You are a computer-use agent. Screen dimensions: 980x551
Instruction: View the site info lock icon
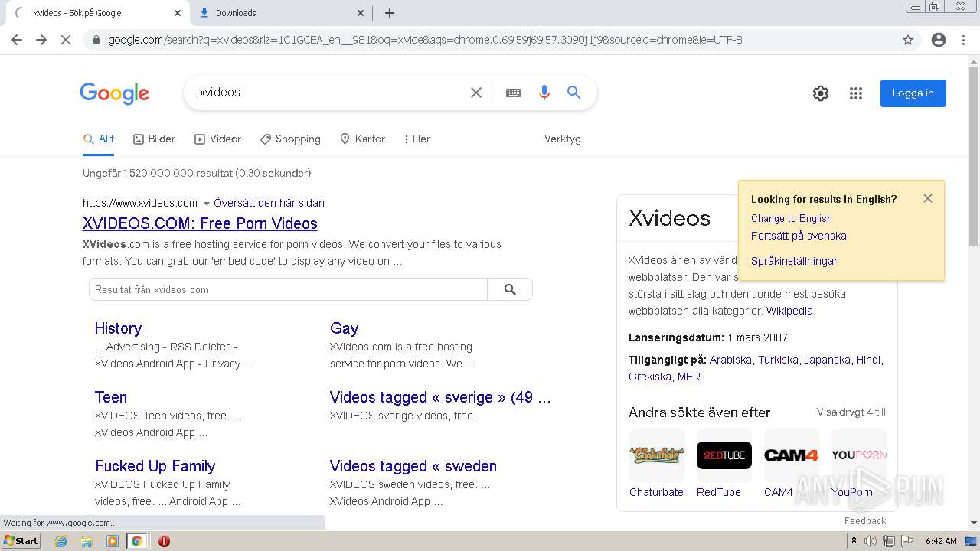coord(96,40)
